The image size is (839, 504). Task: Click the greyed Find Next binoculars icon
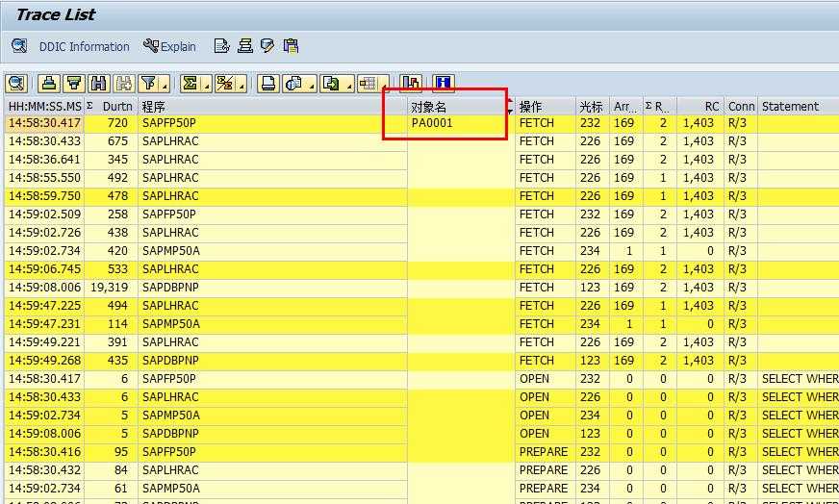[x=123, y=84]
